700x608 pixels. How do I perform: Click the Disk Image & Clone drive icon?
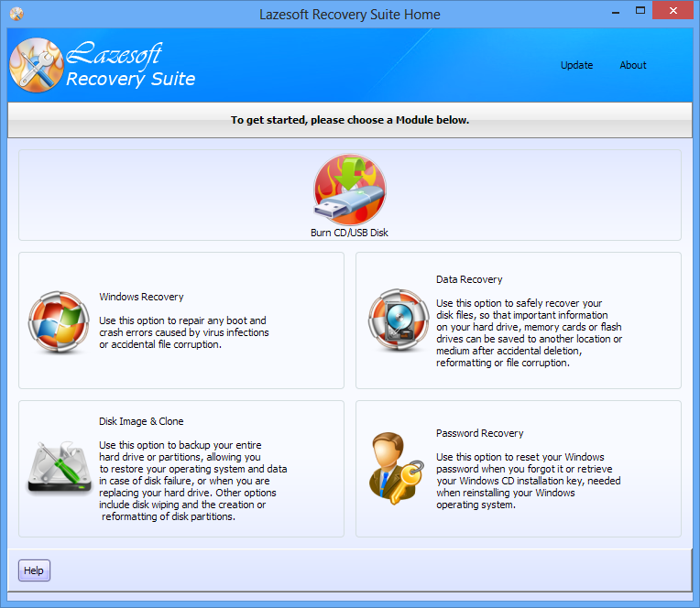tap(60, 468)
